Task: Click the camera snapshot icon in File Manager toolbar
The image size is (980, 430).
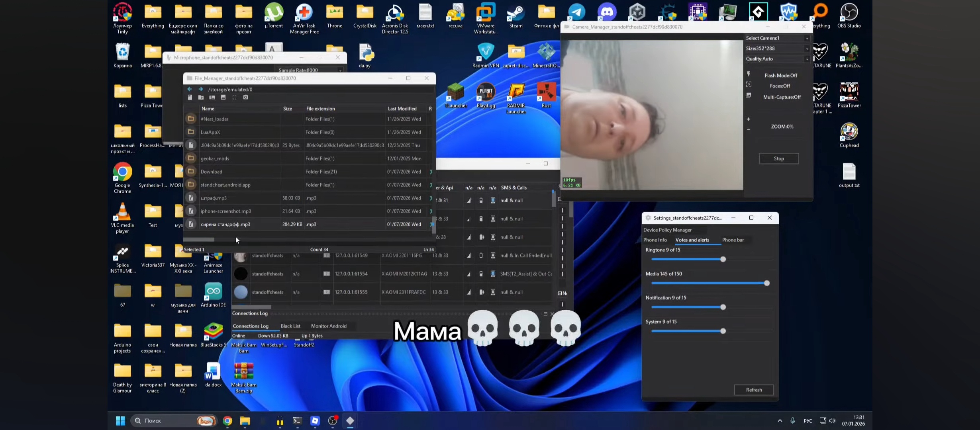Action: click(x=245, y=98)
